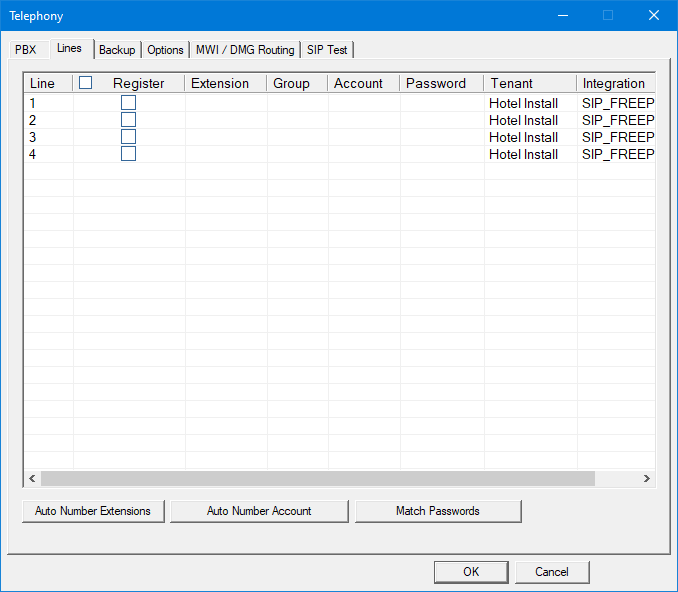Click the Password cell for line 2
Screen dimensions: 678x592
point(442,120)
